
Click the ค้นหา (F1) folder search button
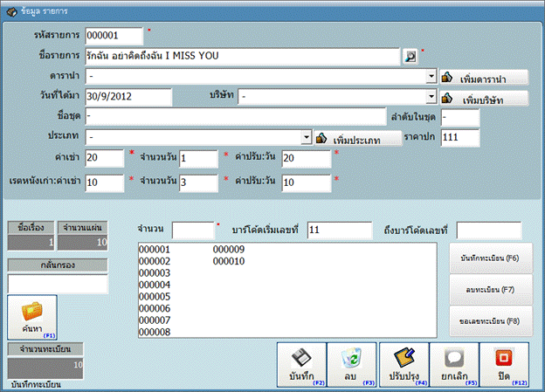32,318
